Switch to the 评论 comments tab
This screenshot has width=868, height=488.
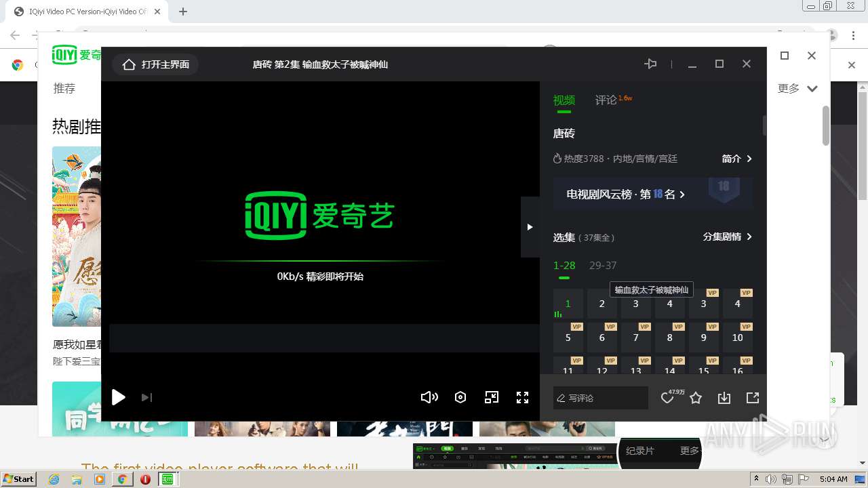tap(606, 100)
